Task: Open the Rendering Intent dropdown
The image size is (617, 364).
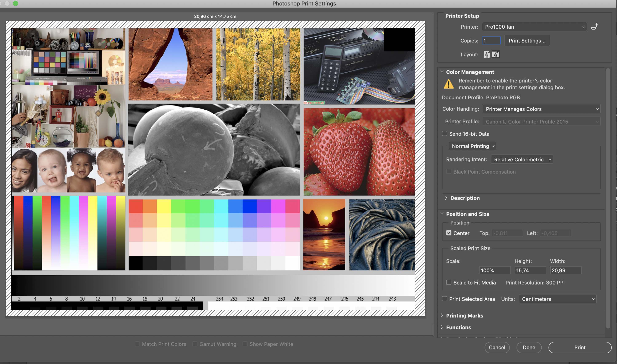Action: (x=522, y=159)
